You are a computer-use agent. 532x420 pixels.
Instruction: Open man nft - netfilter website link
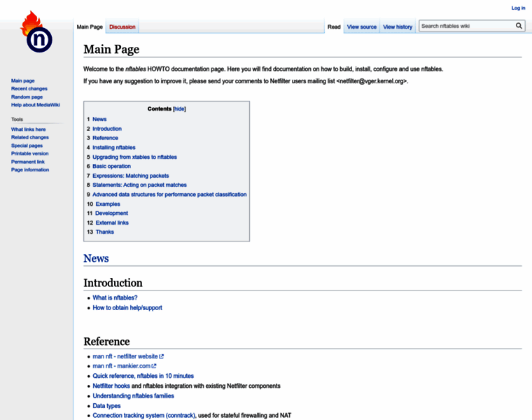pyautogui.click(x=125, y=356)
